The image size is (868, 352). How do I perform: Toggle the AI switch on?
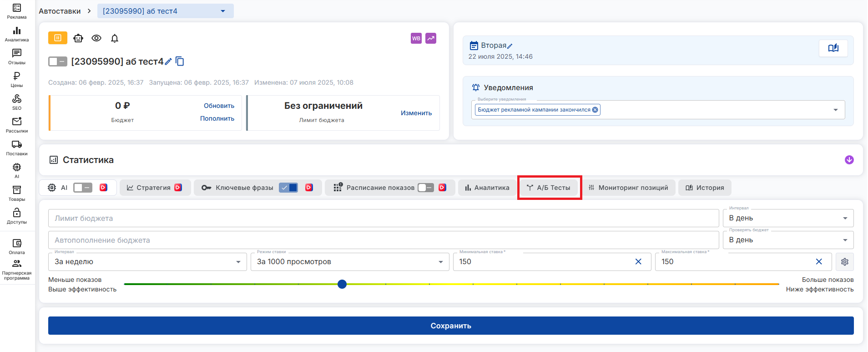click(x=83, y=188)
